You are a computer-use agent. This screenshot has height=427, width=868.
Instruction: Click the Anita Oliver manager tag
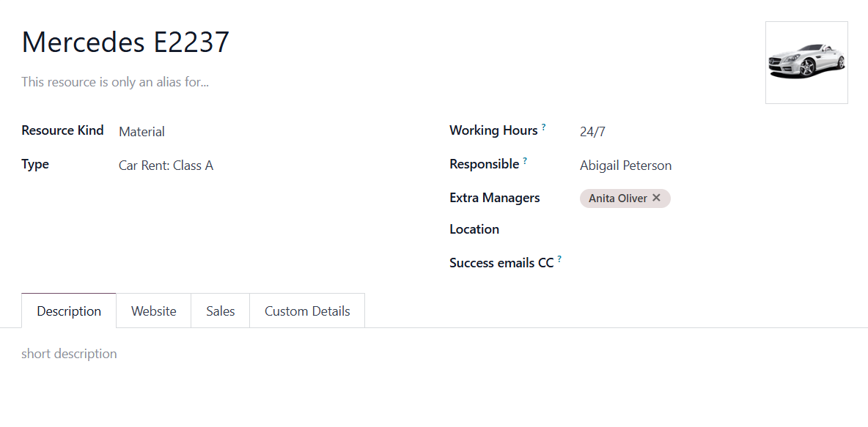coord(618,198)
